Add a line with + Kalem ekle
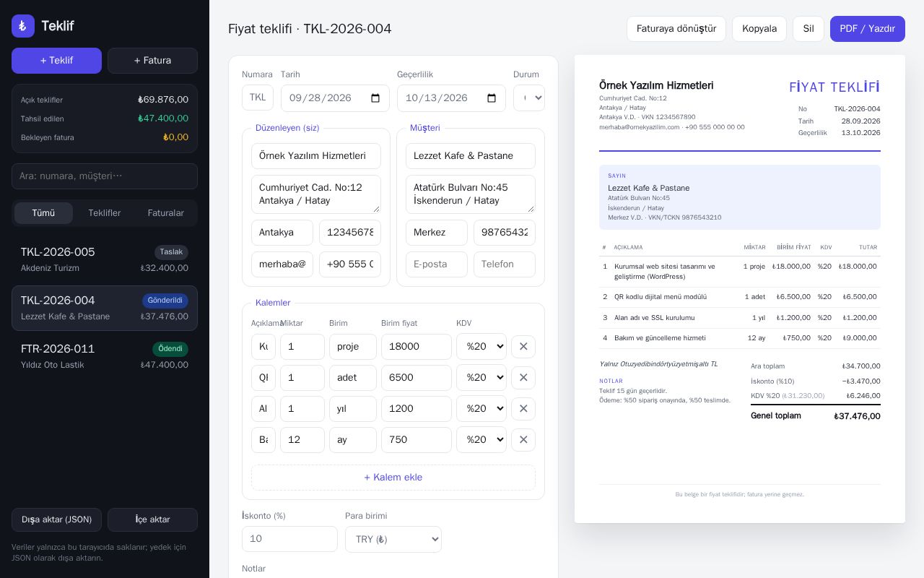Screen dimensions: 924x578 pyautogui.click(x=393, y=478)
